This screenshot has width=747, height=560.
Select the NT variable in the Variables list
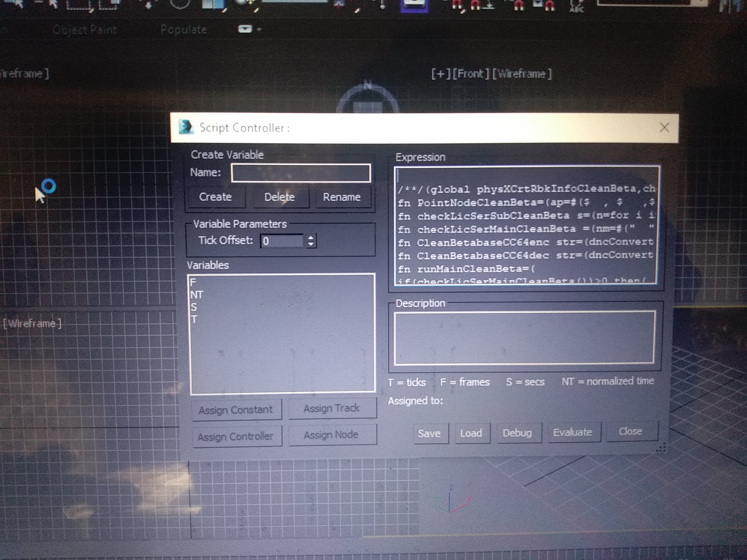(197, 295)
